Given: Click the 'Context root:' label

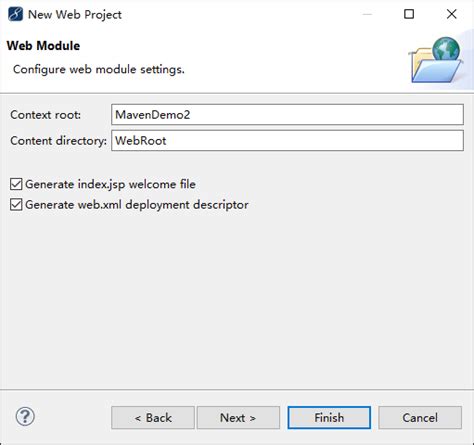Looking at the screenshot, I should 46,115.
